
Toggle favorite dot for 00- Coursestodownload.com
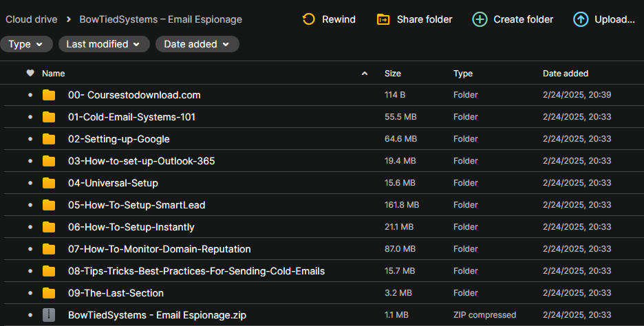tap(30, 95)
